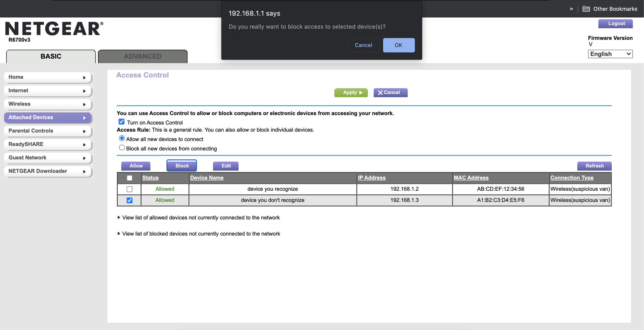Open the Other Bookmarks folder
Viewport: 644px width, 330px height.
pyautogui.click(x=610, y=9)
